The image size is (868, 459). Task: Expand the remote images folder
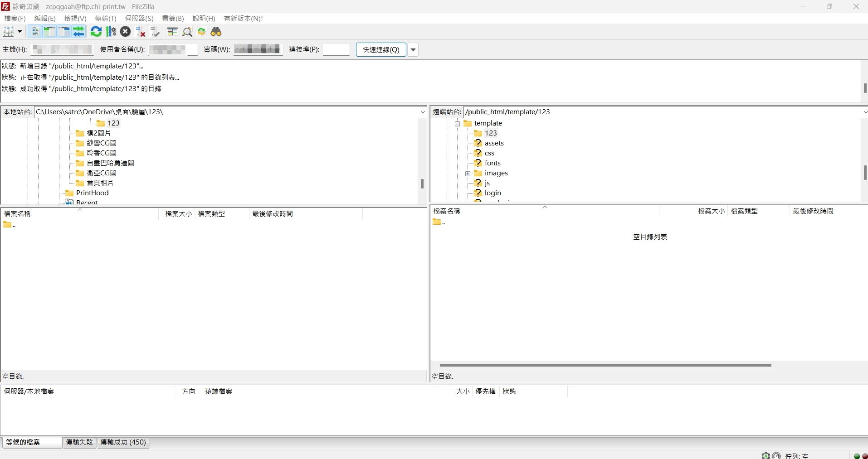[468, 174]
